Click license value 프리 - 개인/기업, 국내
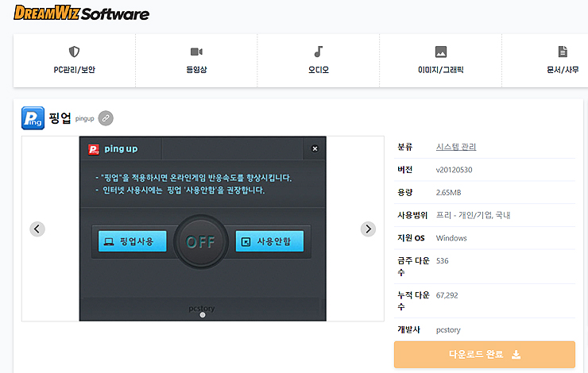This screenshot has width=588, height=373. (x=473, y=215)
